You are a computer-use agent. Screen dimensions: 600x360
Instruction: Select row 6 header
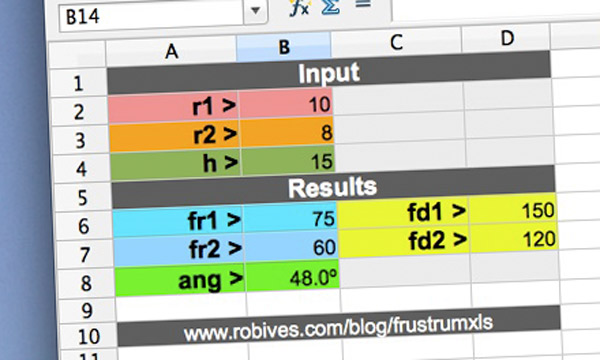[84, 226]
